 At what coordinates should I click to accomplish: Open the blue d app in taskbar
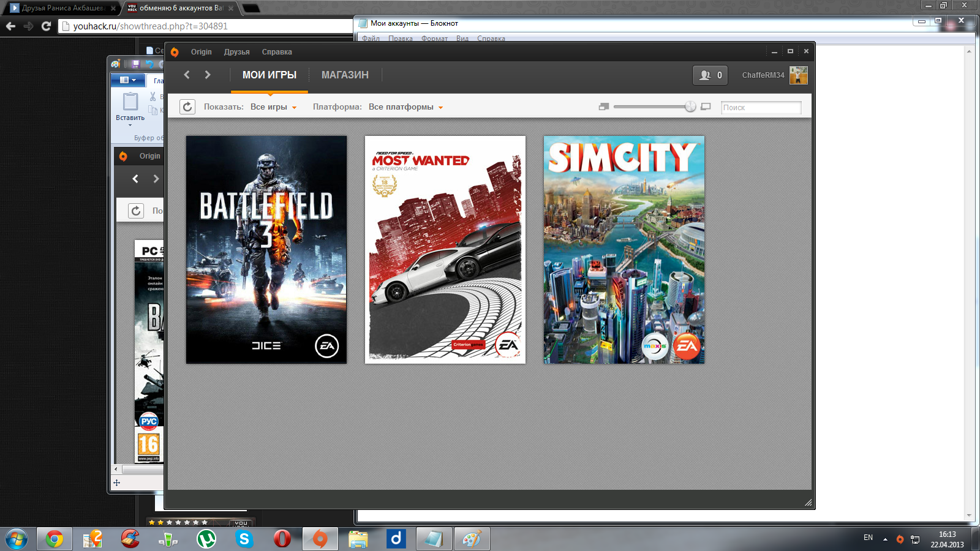tap(396, 539)
